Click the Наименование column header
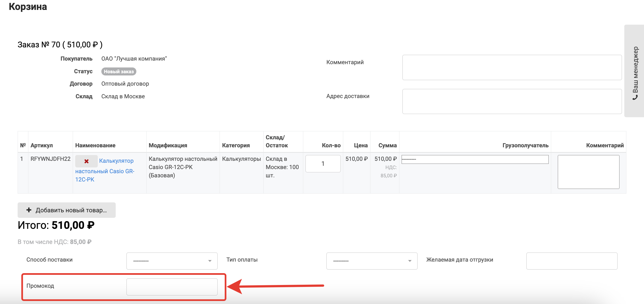Screen dimensions: 644x304 [95, 145]
